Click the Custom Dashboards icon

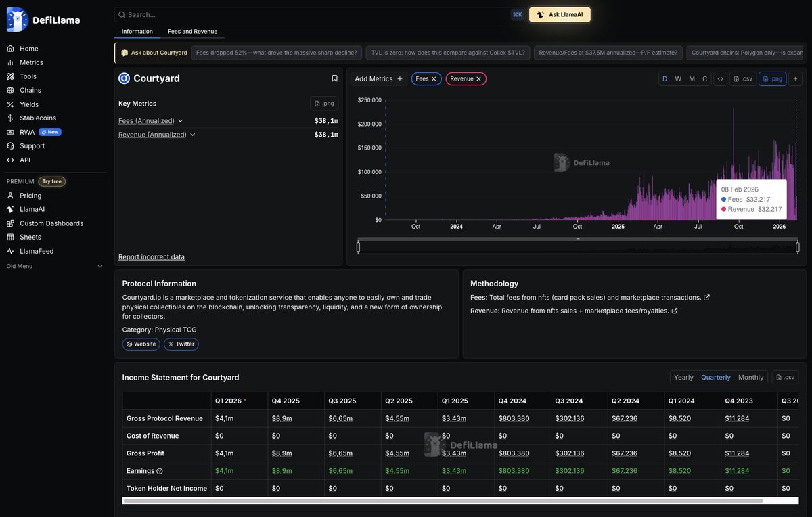click(10, 223)
